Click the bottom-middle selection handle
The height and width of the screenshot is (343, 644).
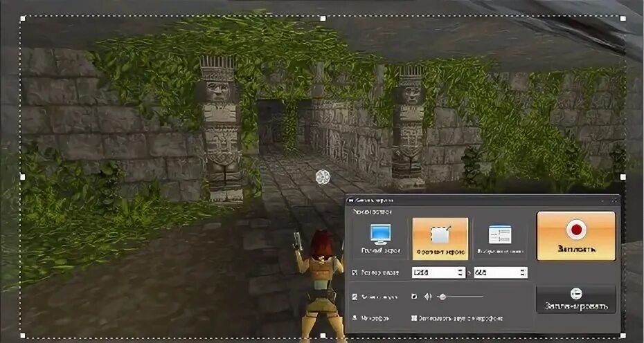pyautogui.click(x=323, y=335)
